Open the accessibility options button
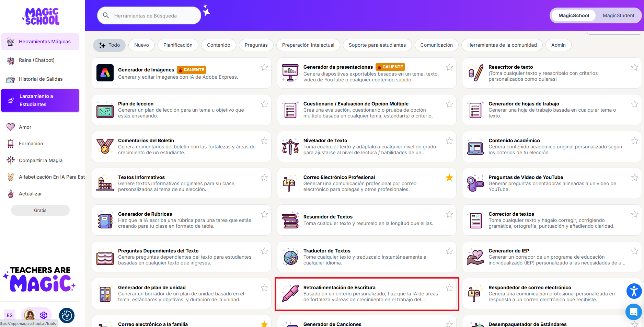Screen dimensions: 644x327 coord(634,291)
